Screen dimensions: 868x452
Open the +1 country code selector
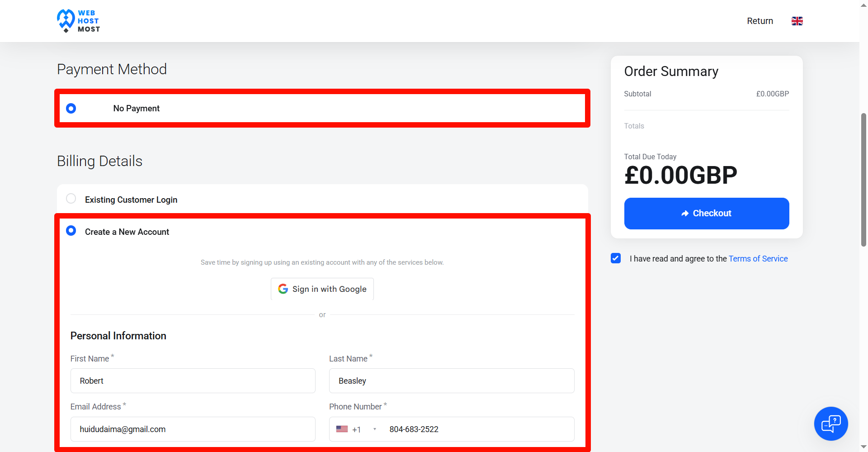coord(356,429)
